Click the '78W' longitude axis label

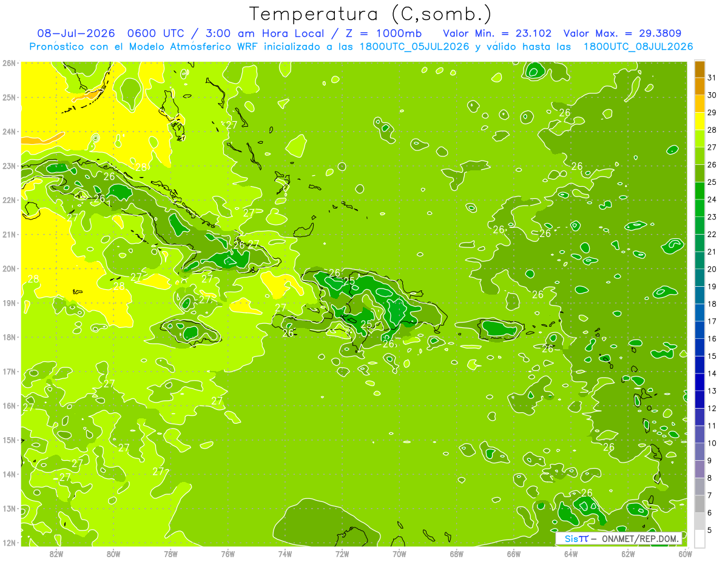(170, 554)
